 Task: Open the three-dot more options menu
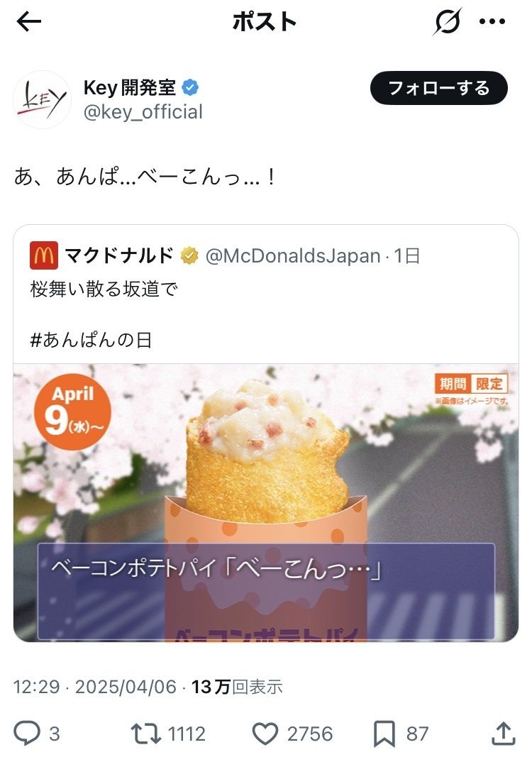click(492, 21)
